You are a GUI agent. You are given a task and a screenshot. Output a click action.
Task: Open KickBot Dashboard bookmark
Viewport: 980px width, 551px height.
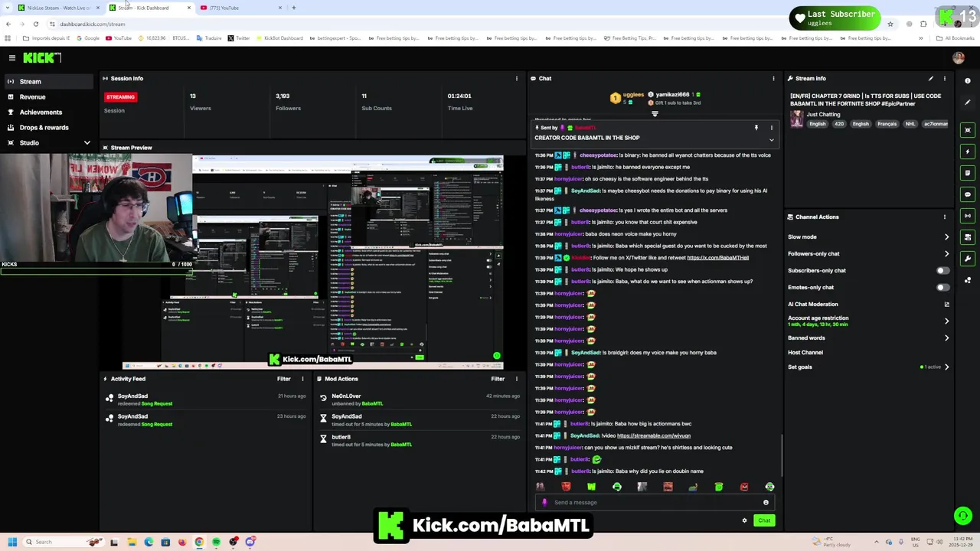tap(279, 38)
